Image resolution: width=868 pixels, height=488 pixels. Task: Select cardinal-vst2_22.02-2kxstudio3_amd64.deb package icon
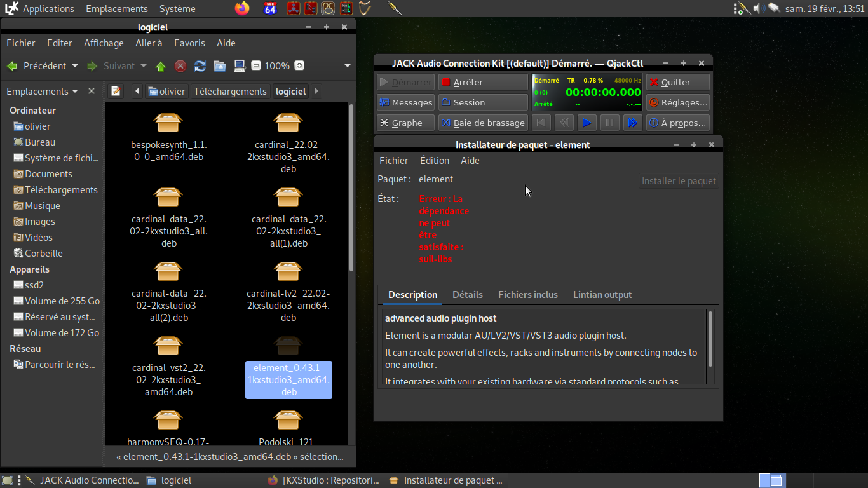pos(168,346)
